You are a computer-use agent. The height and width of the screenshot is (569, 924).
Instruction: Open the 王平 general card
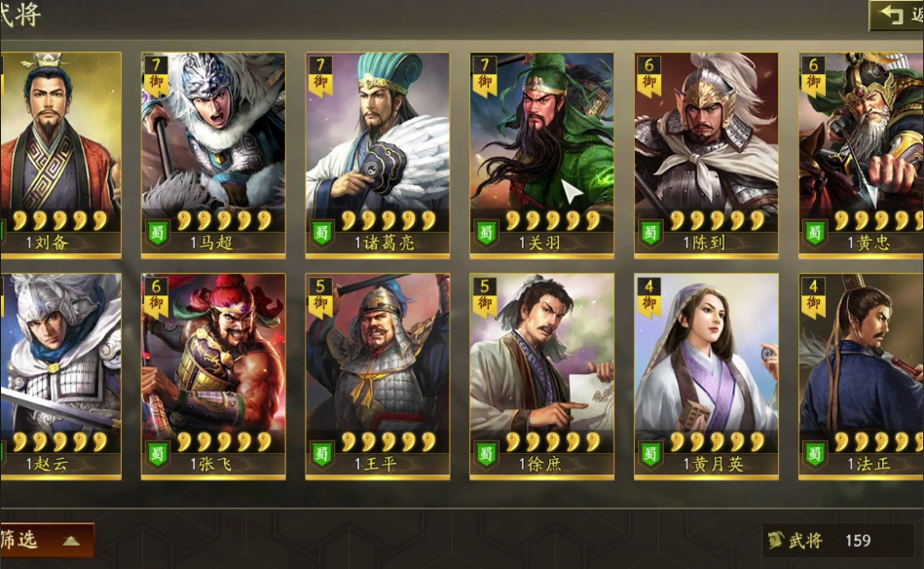coord(378,376)
